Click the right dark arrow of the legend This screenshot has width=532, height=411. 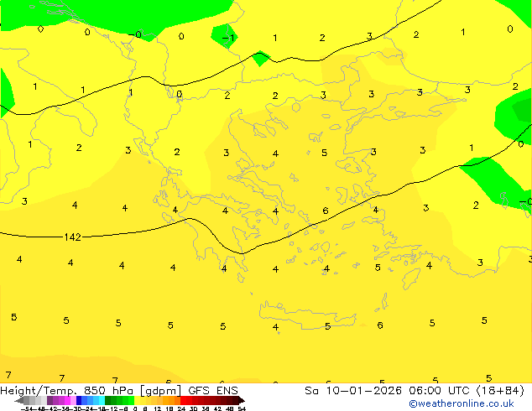[242, 400]
